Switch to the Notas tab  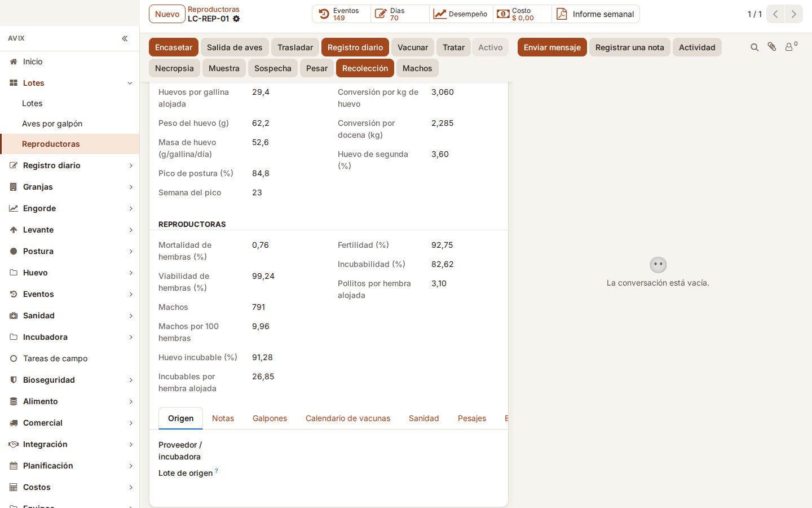click(223, 418)
